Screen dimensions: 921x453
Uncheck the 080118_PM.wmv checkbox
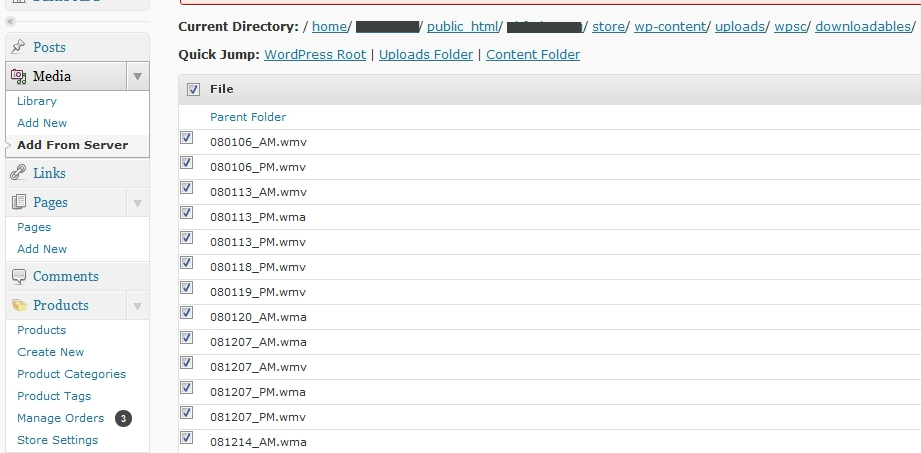pyautogui.click(x=186, y=263)
